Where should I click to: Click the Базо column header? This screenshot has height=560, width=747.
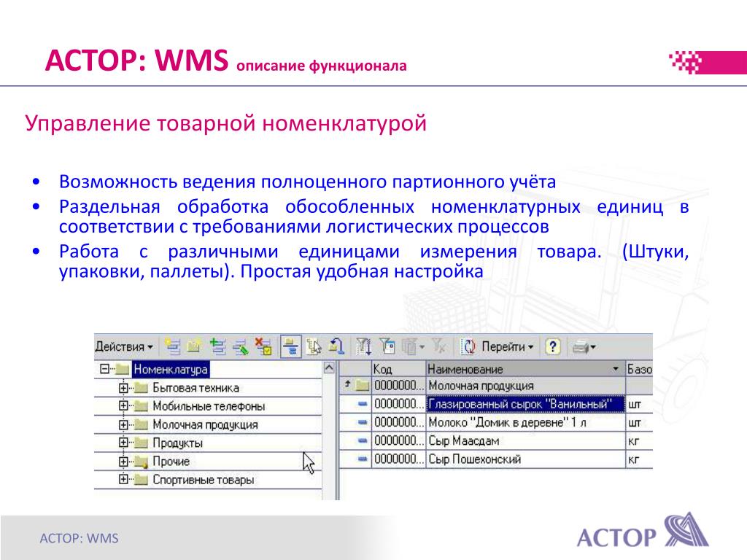point(639,368)
